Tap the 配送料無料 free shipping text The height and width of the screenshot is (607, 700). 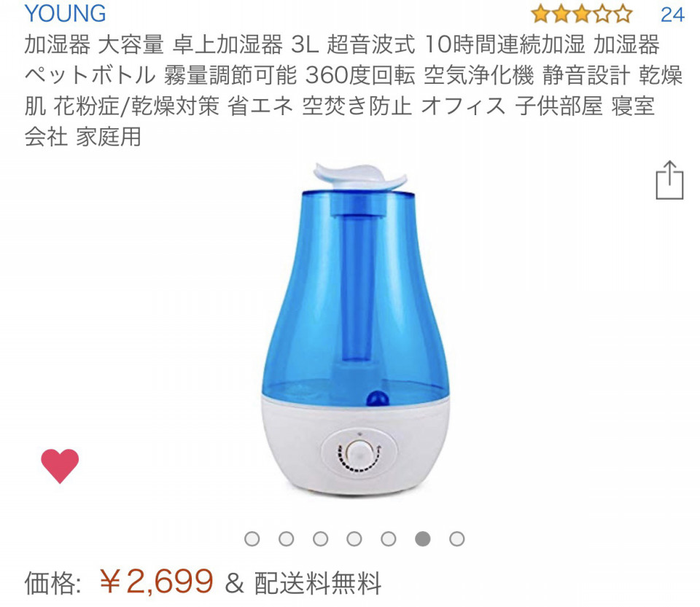point(318,583)
